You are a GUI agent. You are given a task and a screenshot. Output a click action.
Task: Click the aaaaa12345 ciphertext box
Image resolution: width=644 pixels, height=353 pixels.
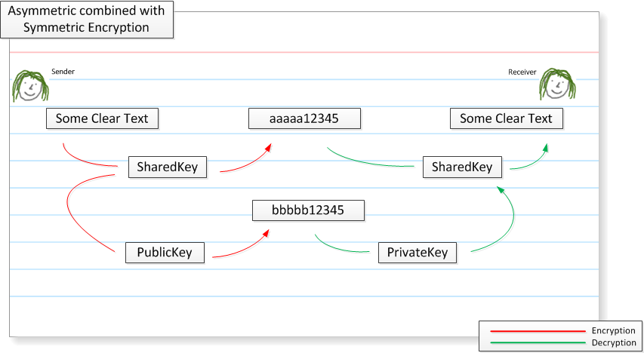point(305,118)
